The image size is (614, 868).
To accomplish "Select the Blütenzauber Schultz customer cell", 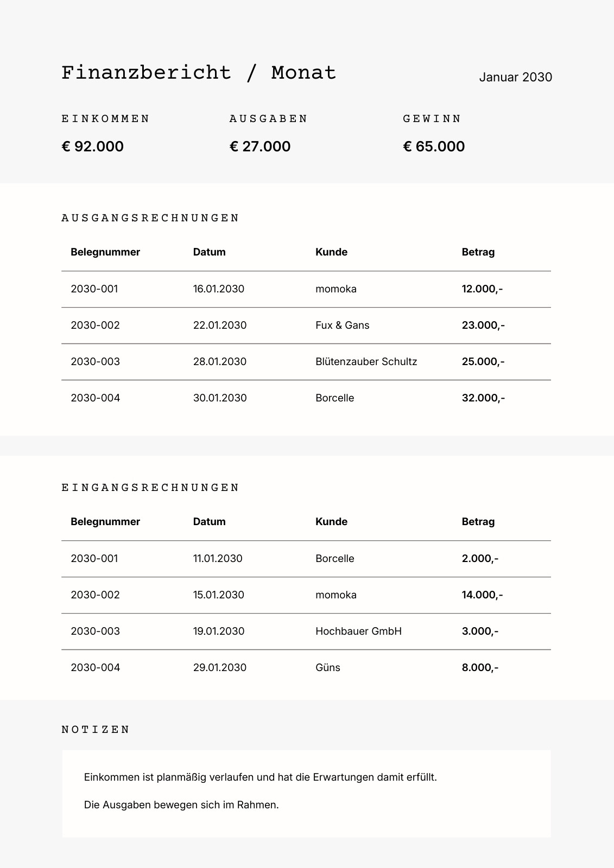I will [x=366, y=361].
